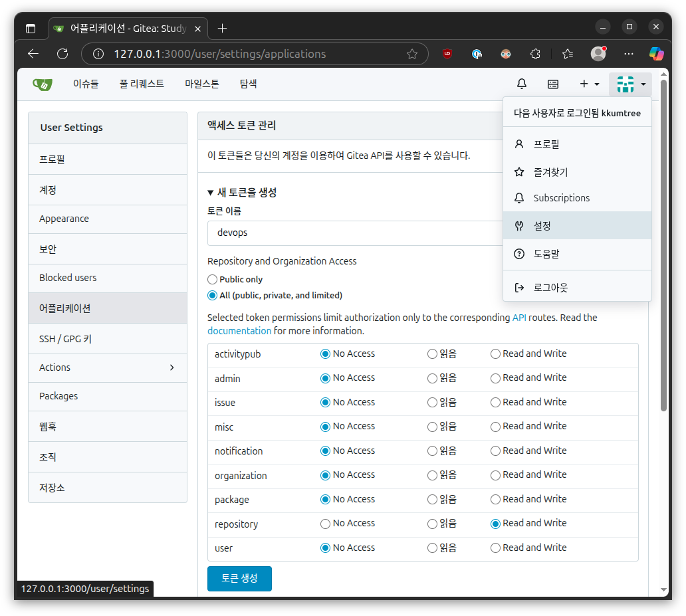Collapse the 새 토큰을 생성 section

pyautogui.click(x=242, y=193)
